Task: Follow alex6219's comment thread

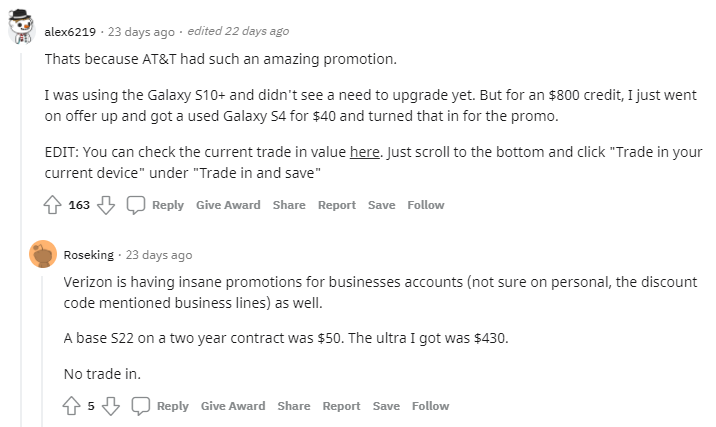Action: pyautogui.click(x=425, y=205)
